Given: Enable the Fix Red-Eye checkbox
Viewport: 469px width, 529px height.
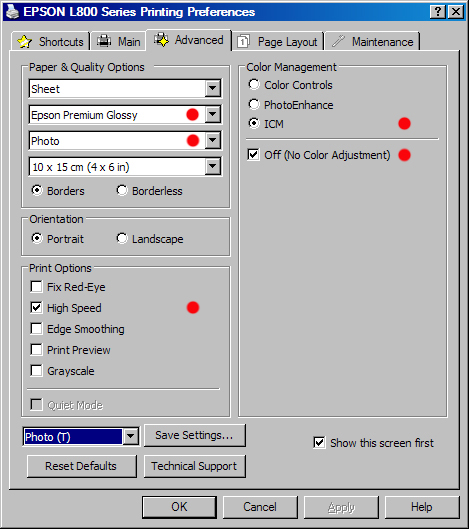Looking at the screenshot, I should [36, 287].
